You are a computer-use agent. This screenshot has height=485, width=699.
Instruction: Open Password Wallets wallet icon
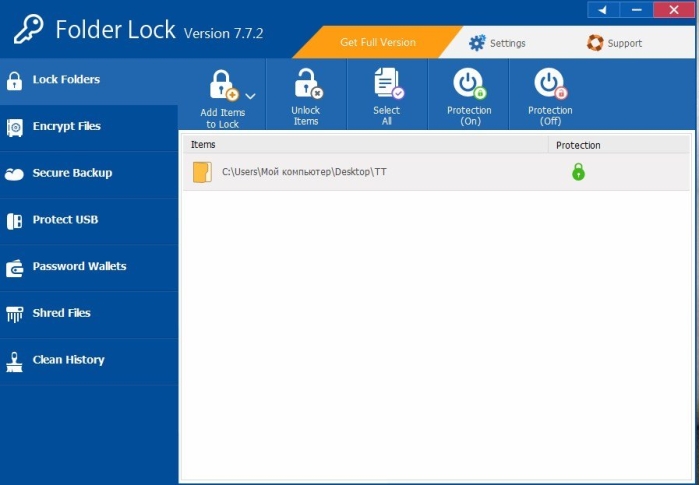(x=14, y=268)
